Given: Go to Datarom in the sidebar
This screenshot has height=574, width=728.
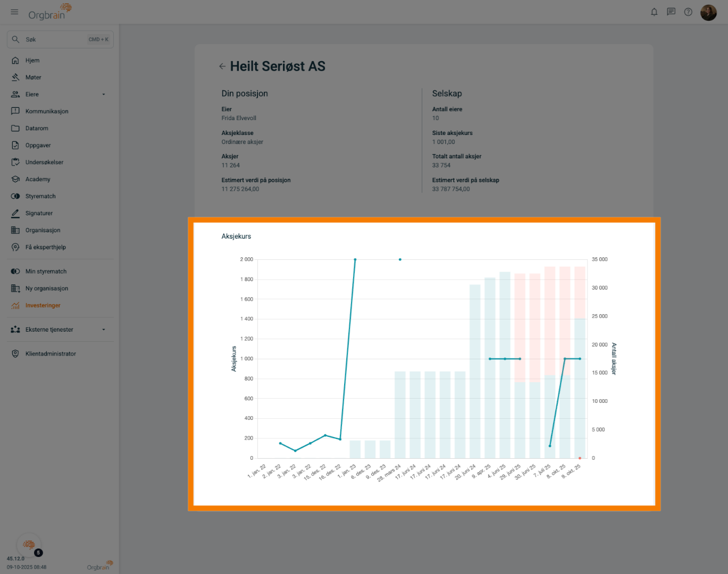Looking at the screenshot, I should click(x=37, y=129).
